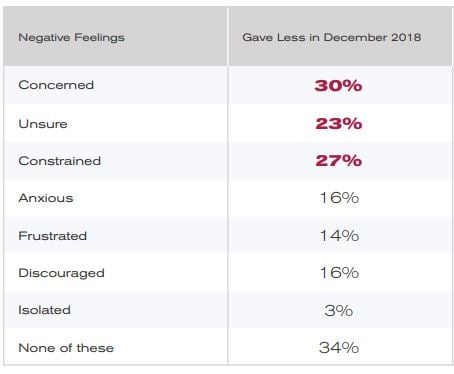Click the 34% value for None of these

(339, 348)
